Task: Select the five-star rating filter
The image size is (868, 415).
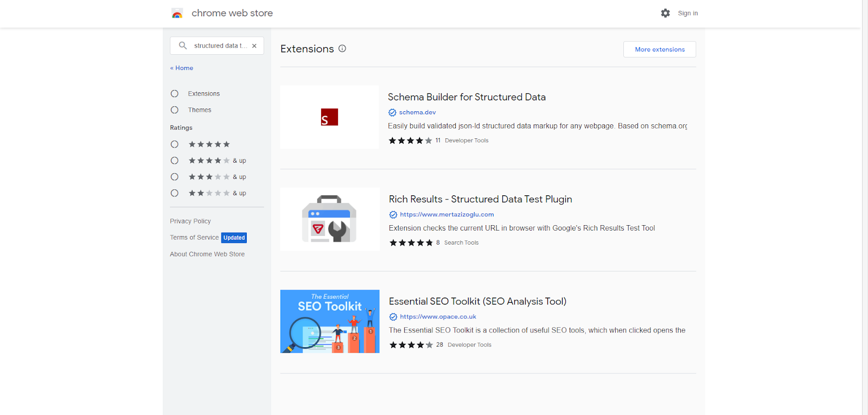Action: (x=175, y=144)
